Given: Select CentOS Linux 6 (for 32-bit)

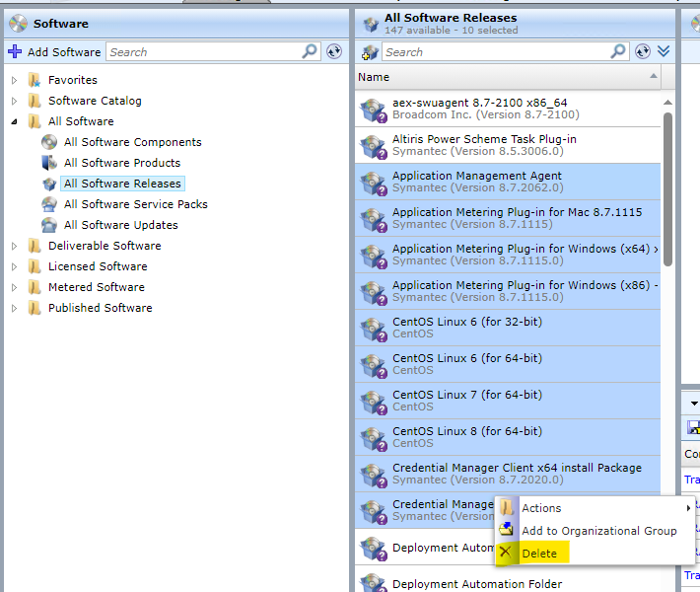Looking at the screenshot, I should tap(508, 328).
